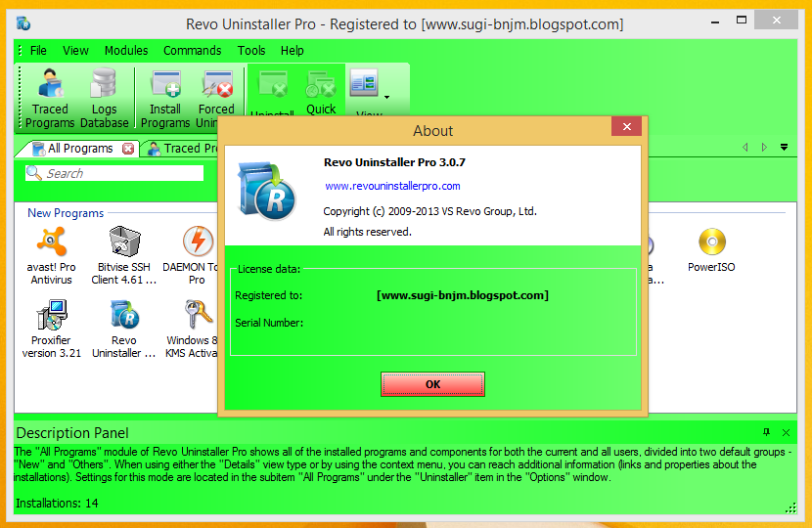Click the menu bar grip handle
The height and width of the screenshot is (528, 812).
point(21,50)
